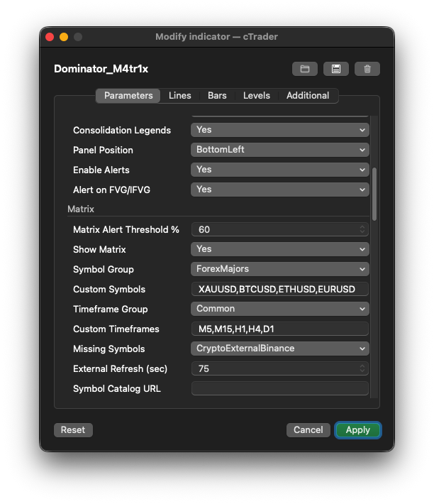Switch to the Parameters tab

[128, 95]
